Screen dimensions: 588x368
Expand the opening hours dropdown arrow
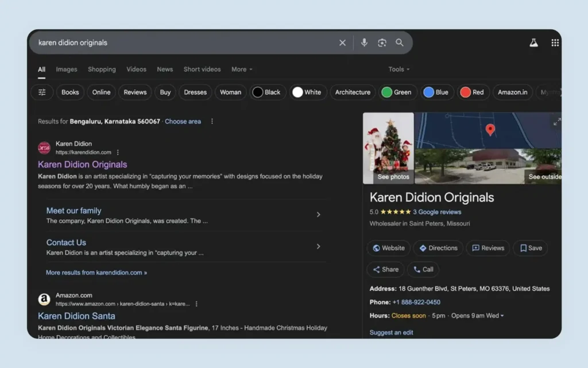coord(502,316)
